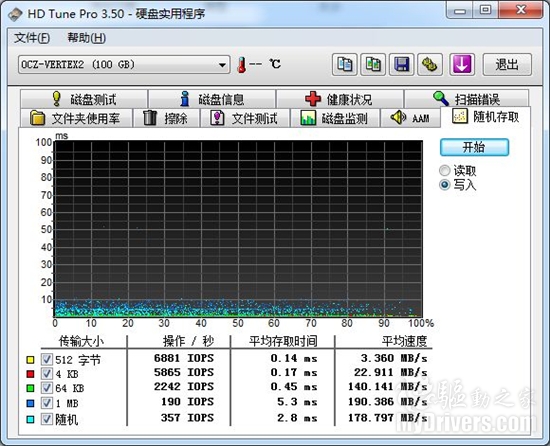Open the 文件测试 tab
This screenshot has height=446, width=550.
(245, 118)
